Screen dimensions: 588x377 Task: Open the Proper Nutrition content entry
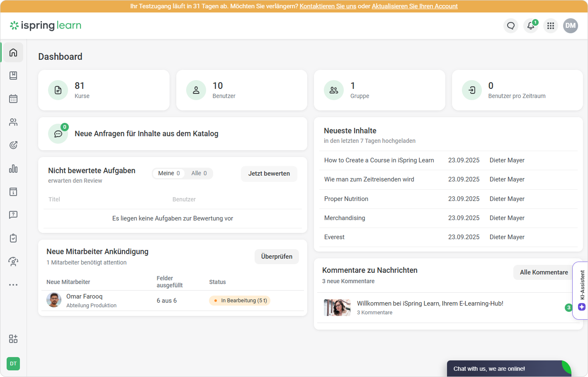(x=346, y=199)
